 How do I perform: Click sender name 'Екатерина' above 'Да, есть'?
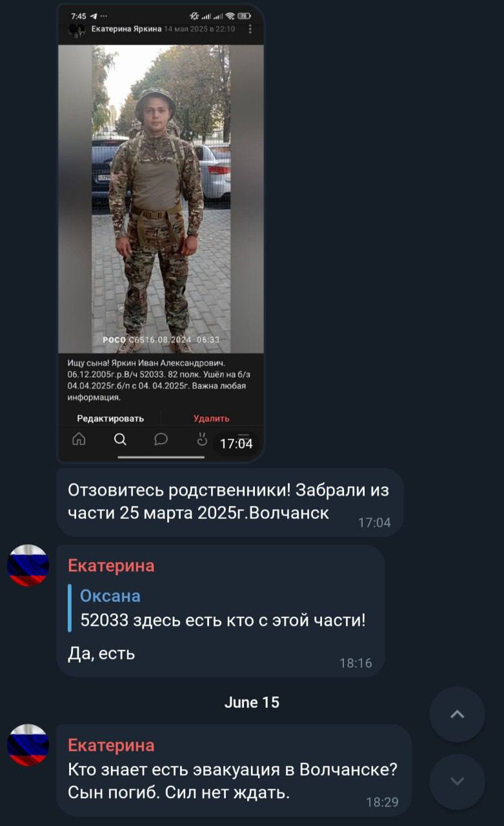pos(111,566)
